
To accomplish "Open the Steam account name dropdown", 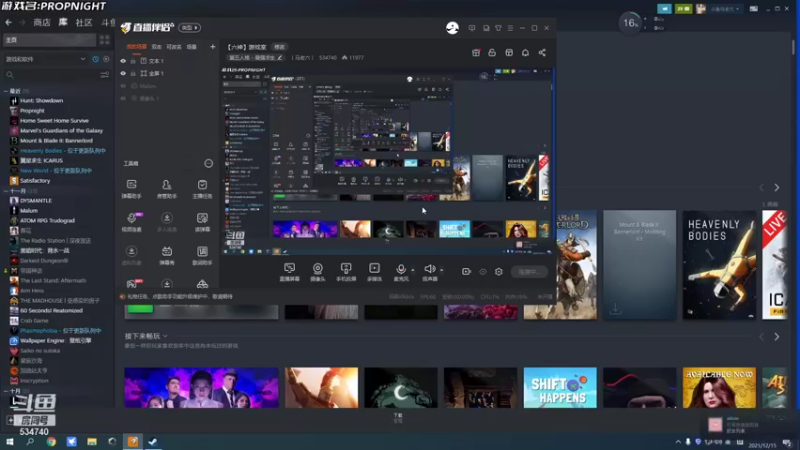I will tap(726, 9).
